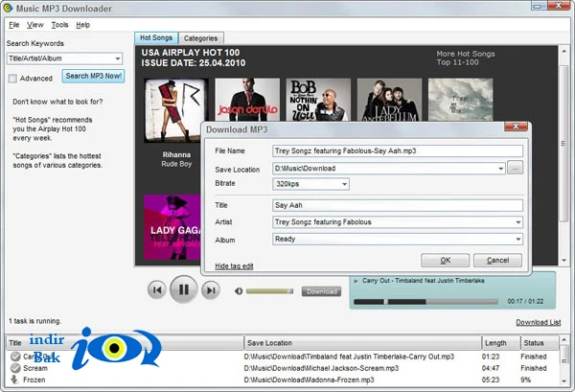Screen dimensions: 575x392
Task: Confirm download with OK button
Action: click(x=446, y=261)
